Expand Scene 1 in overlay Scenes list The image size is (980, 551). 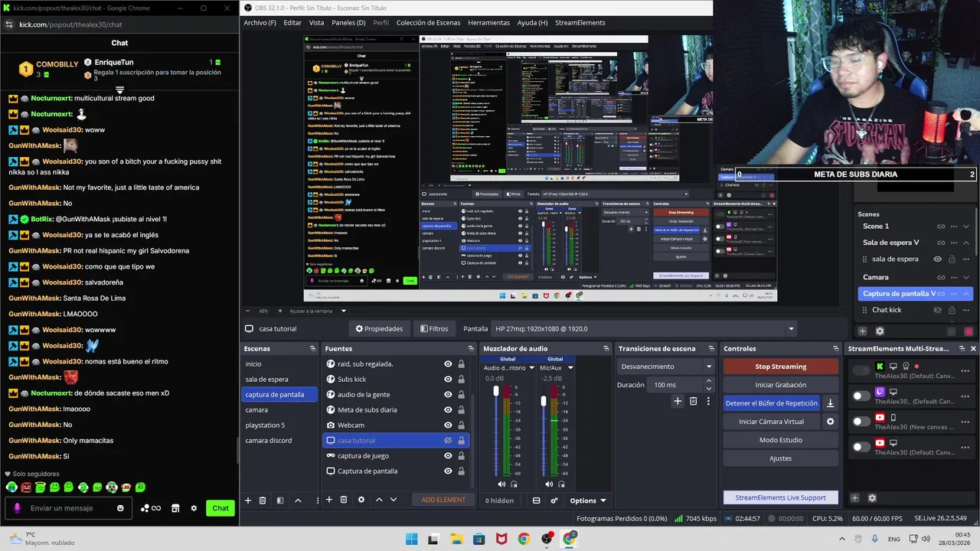(965, 227)
